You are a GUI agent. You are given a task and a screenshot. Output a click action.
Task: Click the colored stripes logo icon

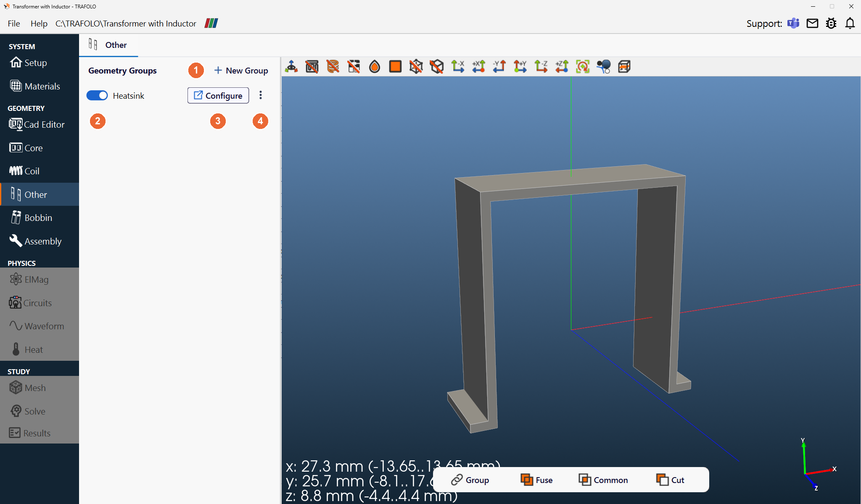tap(211, 23)
